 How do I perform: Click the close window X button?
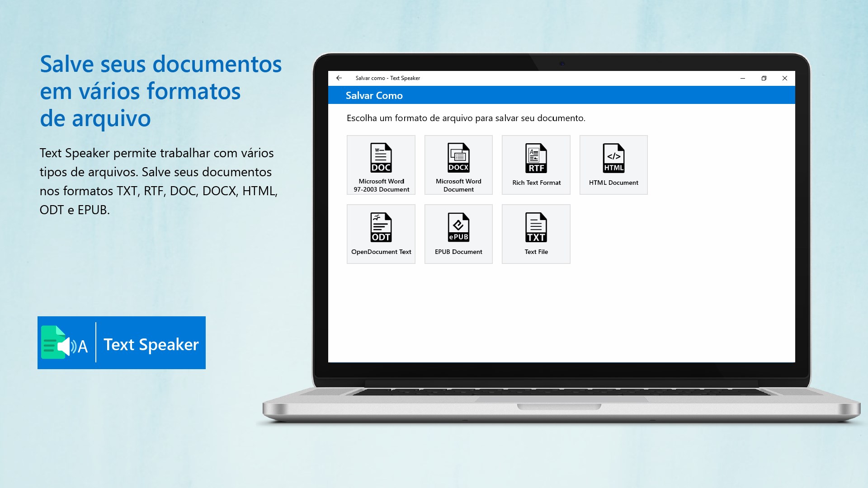click(784, 78)
